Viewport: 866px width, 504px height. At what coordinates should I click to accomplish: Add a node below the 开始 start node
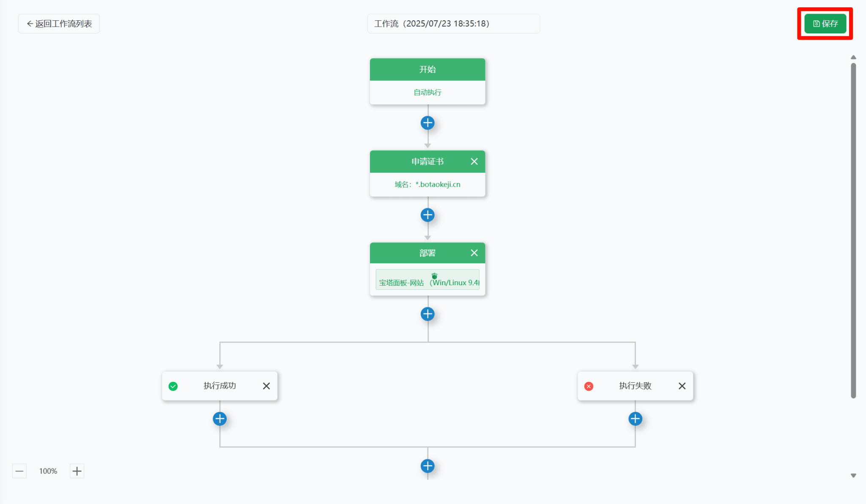point(428,123)
